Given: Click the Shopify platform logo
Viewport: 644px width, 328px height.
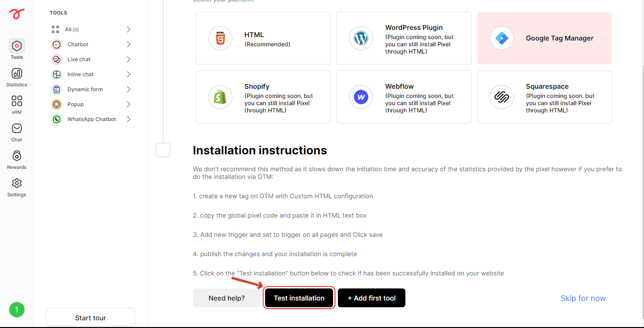Looking at the screenshot, I should pos(220,97).
